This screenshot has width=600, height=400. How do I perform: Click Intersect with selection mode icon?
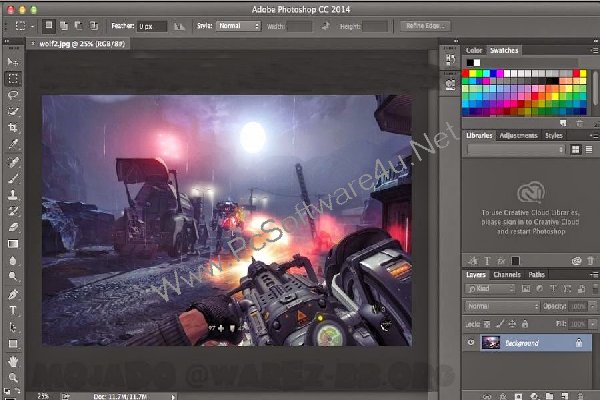coord(94,26)
